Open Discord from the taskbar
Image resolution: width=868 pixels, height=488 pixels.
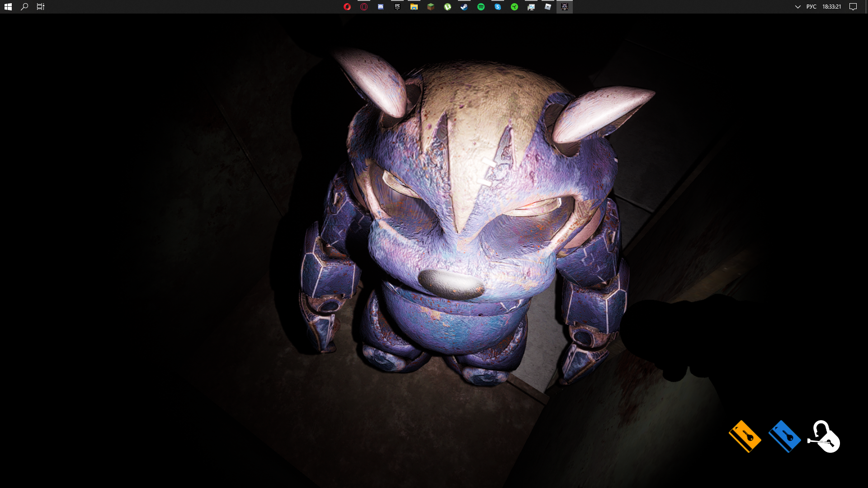pos(381,7)
